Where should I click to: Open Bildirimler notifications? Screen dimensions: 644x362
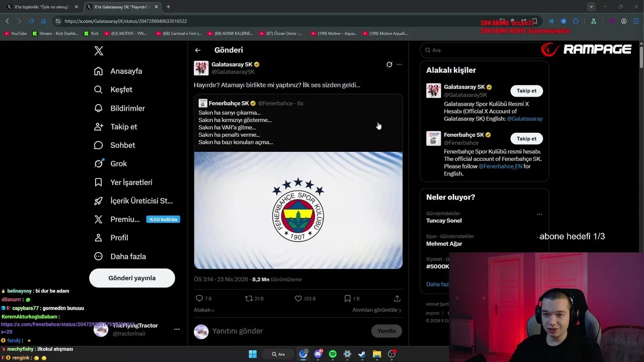click(120, 108)
